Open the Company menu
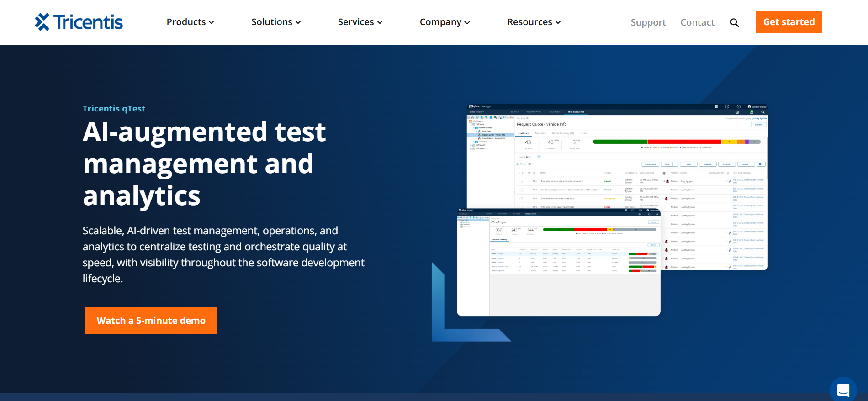The height and width of the screenshot is (401, 868). 445,22
